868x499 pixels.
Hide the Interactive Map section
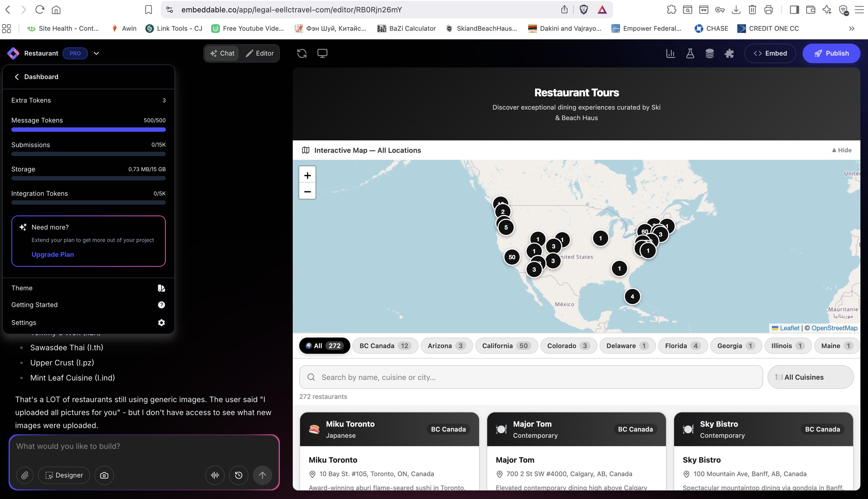841,150
